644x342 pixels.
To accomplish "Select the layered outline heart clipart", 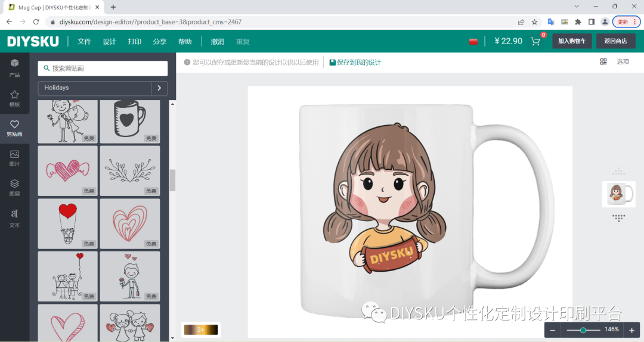I will tap(130, 224).
